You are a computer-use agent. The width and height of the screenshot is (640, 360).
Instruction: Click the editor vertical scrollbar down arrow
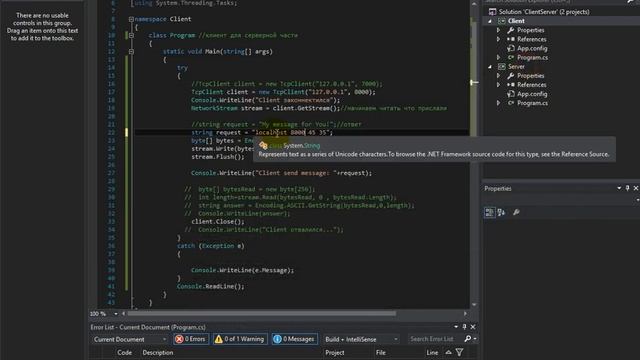(x=474, y=304)
